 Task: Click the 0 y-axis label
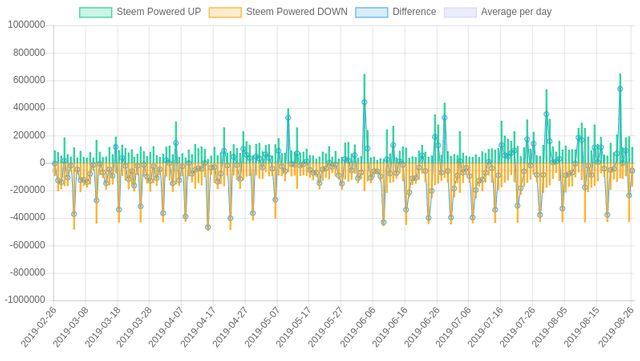tap(42, 163)
